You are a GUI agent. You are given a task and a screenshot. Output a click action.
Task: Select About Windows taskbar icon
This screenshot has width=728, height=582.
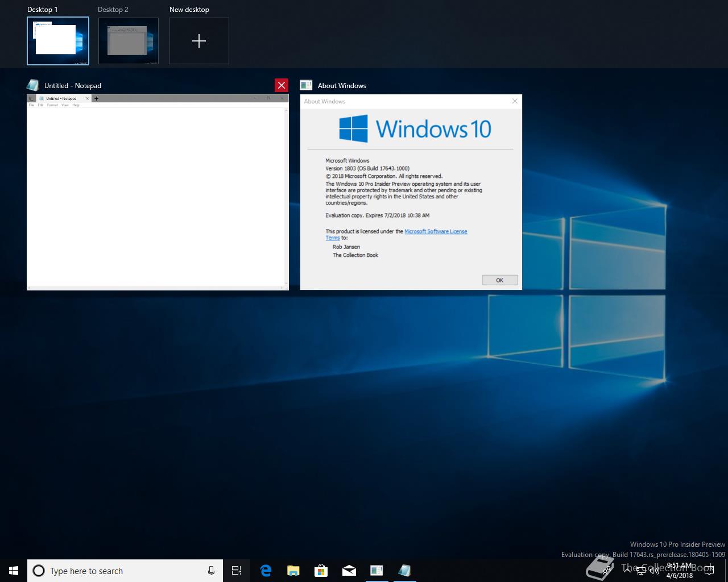(x=377, y=571)
